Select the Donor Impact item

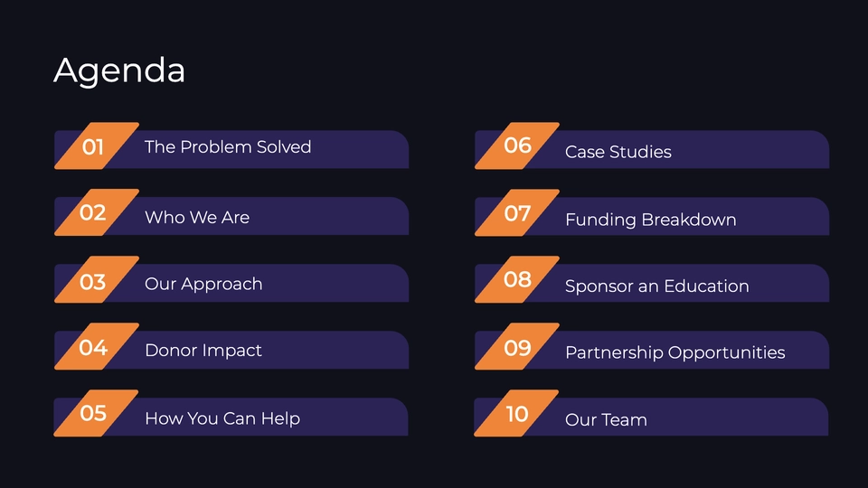point(231,351)
